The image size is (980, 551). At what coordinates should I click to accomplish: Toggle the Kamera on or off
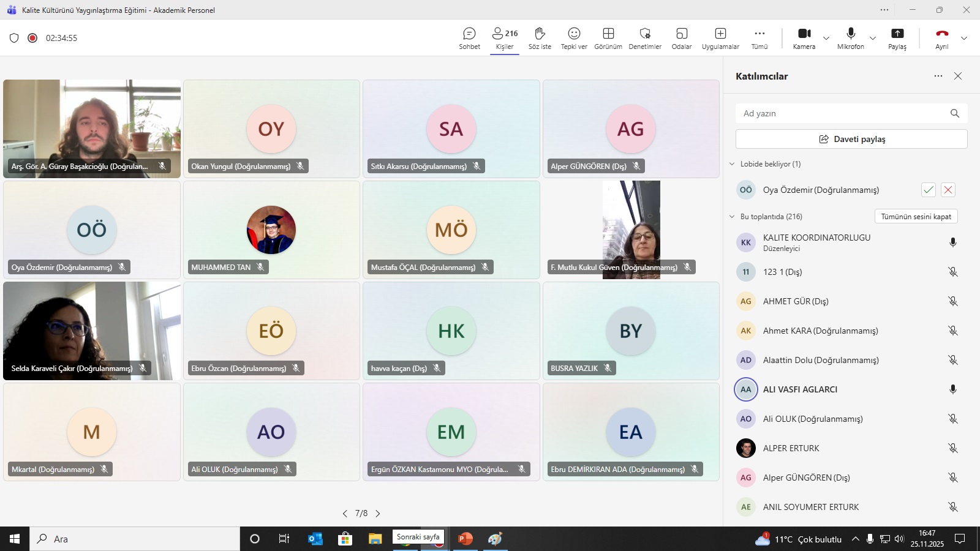pos(804,38)
